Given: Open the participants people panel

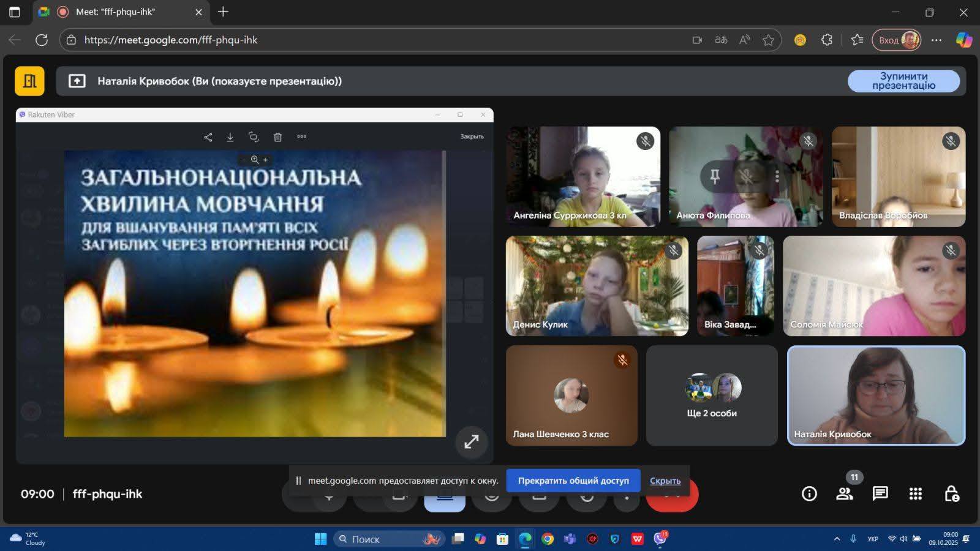Looking at the screenshot, I should pos(845,493).
